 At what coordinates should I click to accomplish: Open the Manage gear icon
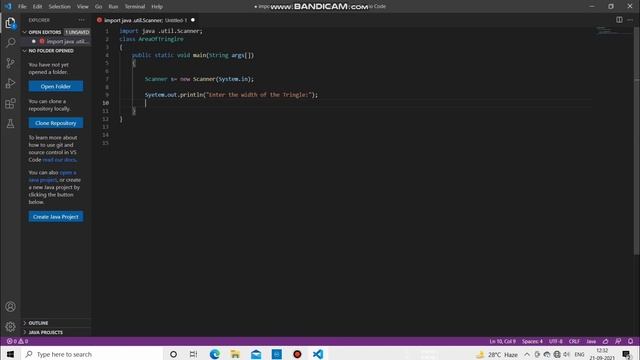click(10, 327)
